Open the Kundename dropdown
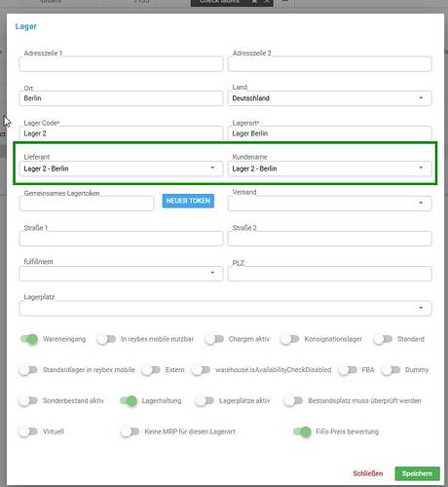Image resolution: width=448 pixels, height=487 pixels. (x=329, y=169)
